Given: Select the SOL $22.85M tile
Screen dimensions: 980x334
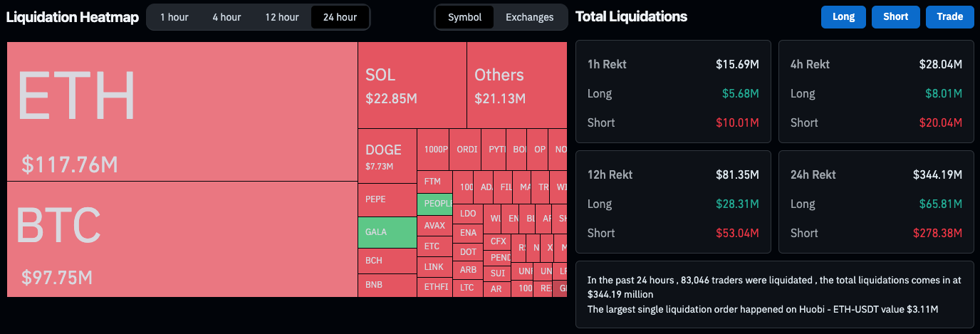Looking at the screenshot, I should pos(412,85).
